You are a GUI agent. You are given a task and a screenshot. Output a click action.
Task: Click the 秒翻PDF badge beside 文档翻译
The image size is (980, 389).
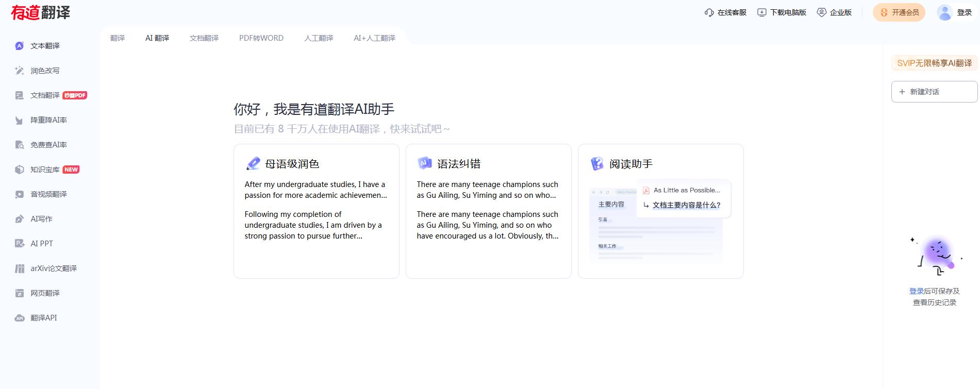tap(75, 95)
